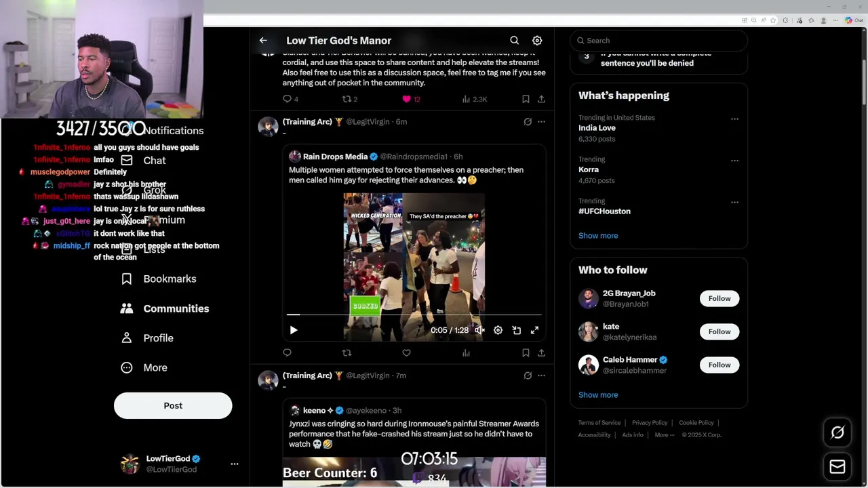Show more under Who to follow
Screen dimensions: 868x488
[x=598, y=395]
